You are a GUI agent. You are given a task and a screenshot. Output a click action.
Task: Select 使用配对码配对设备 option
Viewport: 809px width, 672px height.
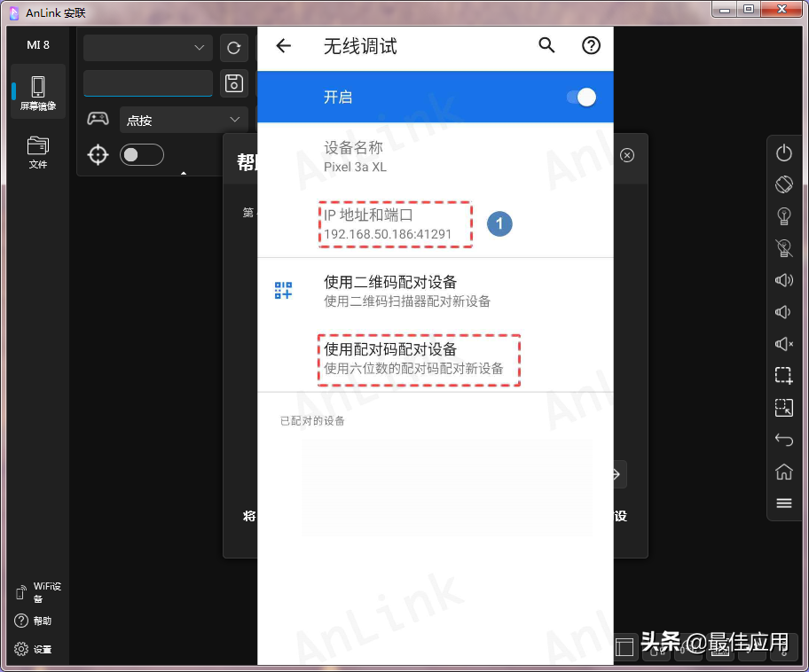pos(419,359)
